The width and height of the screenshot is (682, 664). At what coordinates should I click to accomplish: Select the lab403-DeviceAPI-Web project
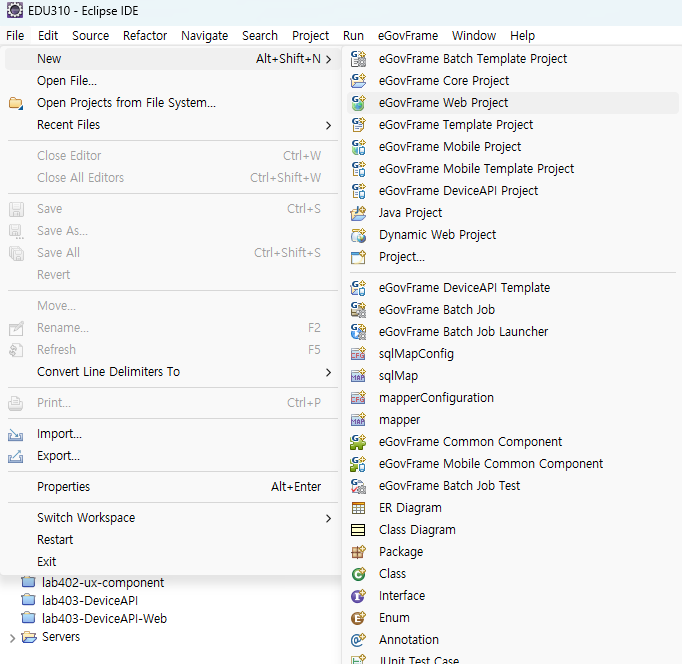pyautogui.click(x=104, y=619)
